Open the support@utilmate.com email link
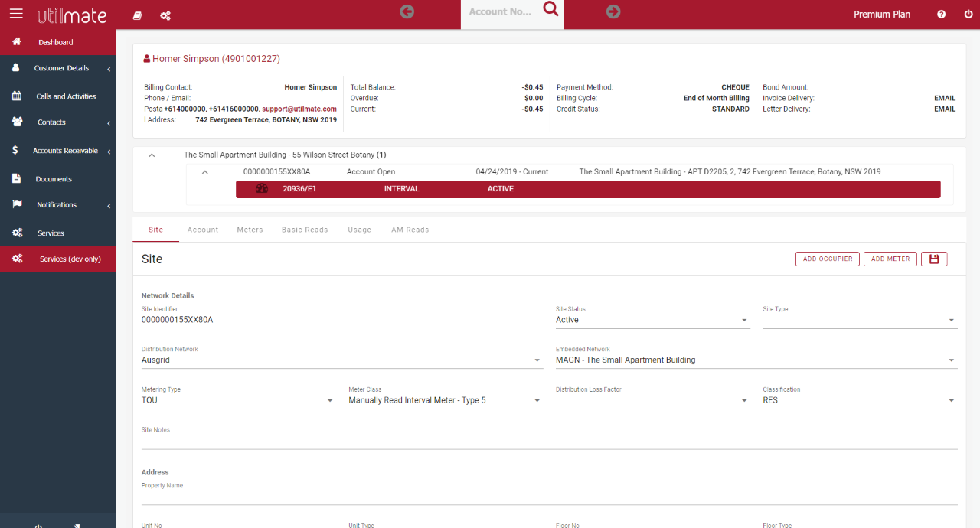Screen dimensions: 980x528 point(299,109)
